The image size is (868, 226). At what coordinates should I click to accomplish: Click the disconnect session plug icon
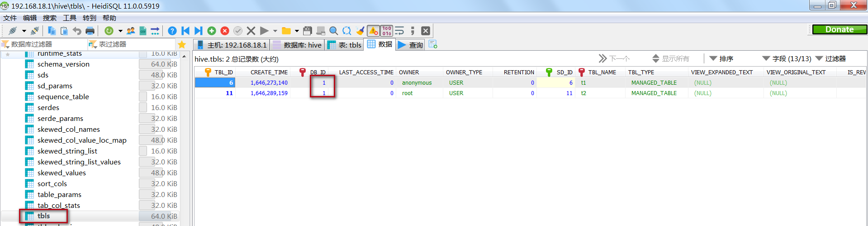pyautogui.click(x=35, y=31)
